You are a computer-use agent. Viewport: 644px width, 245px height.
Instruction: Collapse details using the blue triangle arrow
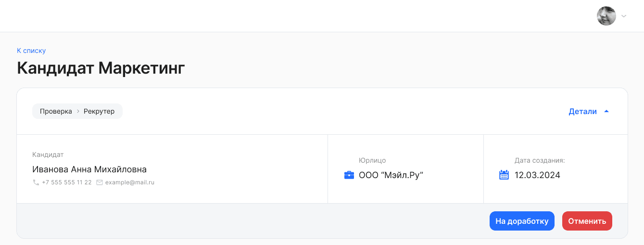pyautogui.click(x=606, y=111)
